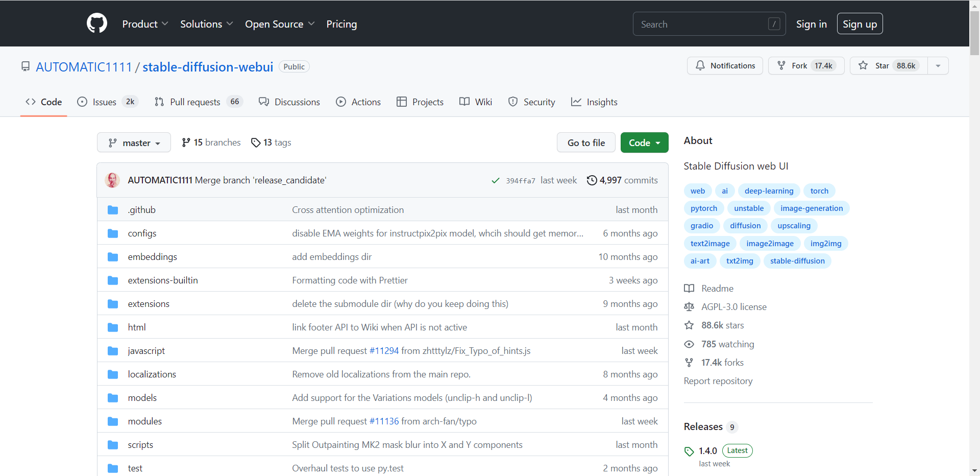
Task: Open the green Code dropdown button
Action: click(x=644, y=143)
